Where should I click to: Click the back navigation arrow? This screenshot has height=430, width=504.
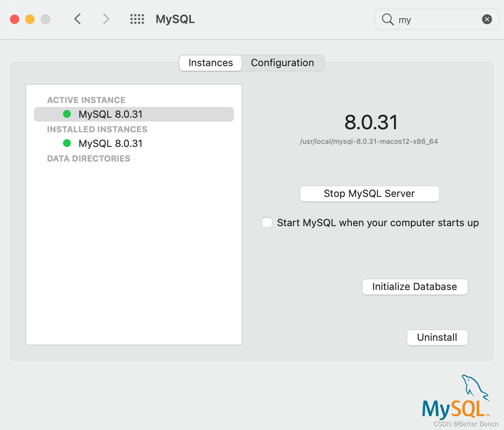tap(77, 19)
